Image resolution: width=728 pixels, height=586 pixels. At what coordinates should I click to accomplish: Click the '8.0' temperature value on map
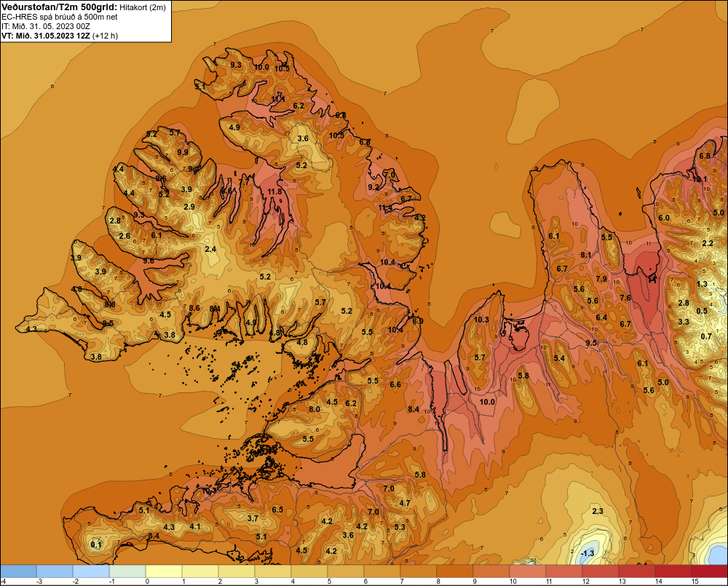(314, 409)
